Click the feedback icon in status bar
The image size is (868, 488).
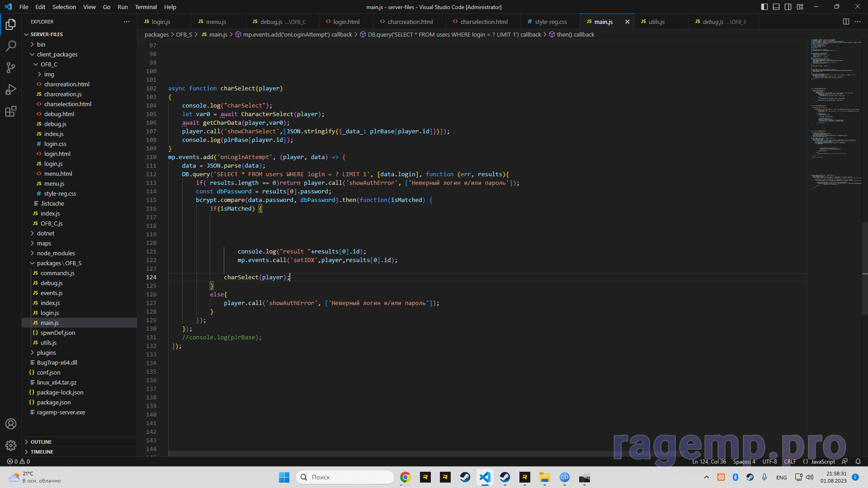coord(844,461)
